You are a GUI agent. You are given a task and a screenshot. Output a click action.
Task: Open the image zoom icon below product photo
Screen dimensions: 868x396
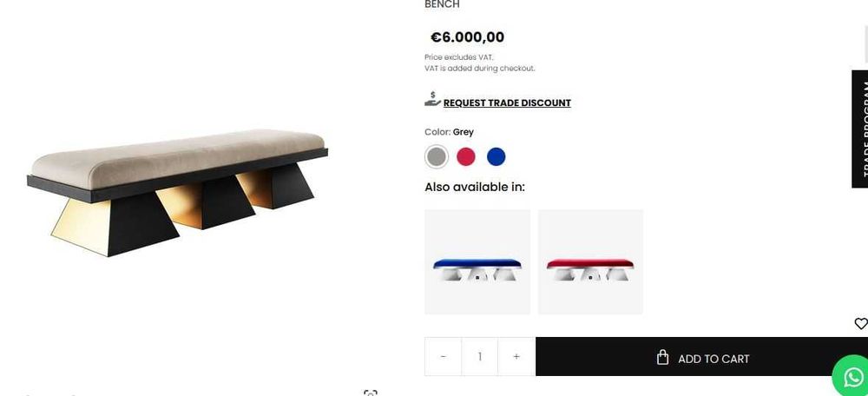[371, 393]
